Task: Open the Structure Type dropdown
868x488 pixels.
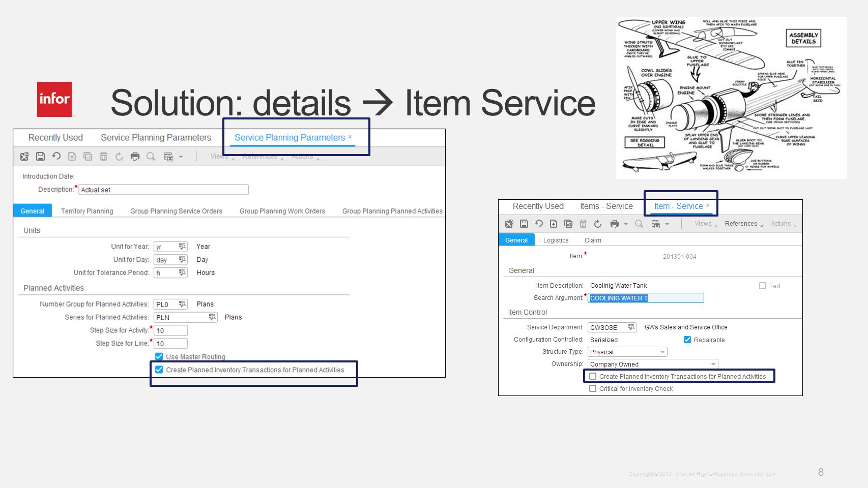Action: click(x=662, y=352)
